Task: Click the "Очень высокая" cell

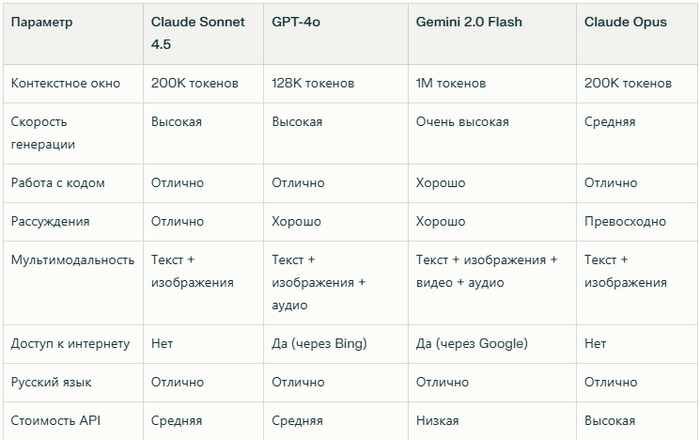Action: tap(462, 122)
